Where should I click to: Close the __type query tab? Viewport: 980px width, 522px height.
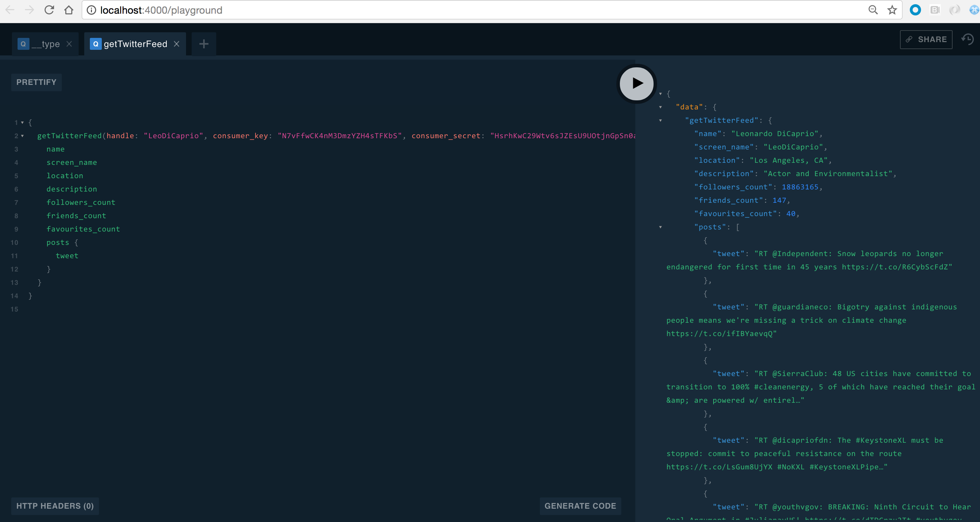[69, 44]
